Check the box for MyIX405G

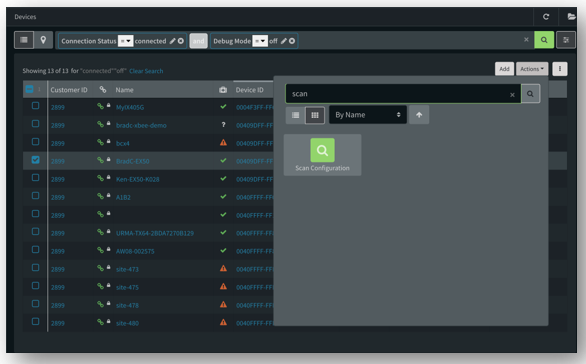[x=36, y=106]
